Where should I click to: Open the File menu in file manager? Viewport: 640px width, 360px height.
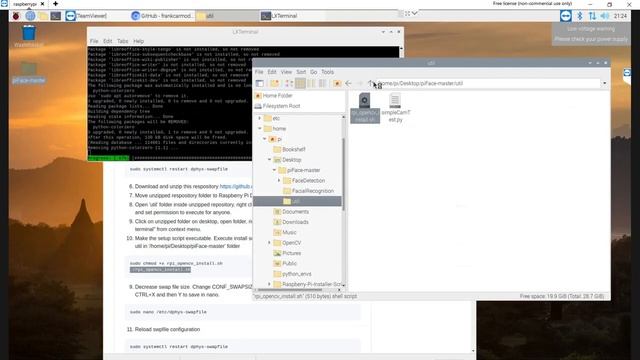[259, 72]
